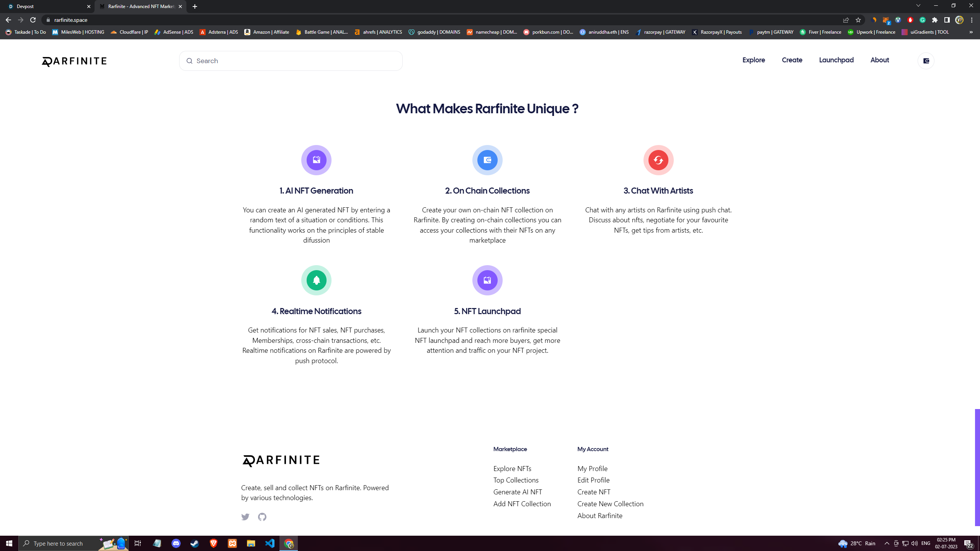This screenshot has height=551, width=980.
Task: Open the Launchpad navigation link
Action: pyautogui.click(x=836, y=60)
